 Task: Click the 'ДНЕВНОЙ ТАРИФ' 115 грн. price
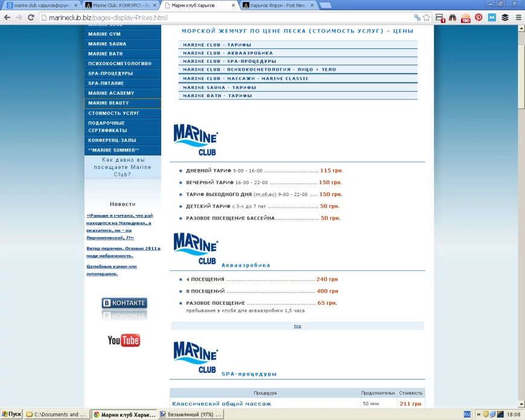pyautogui.click(x=331, y=171)
